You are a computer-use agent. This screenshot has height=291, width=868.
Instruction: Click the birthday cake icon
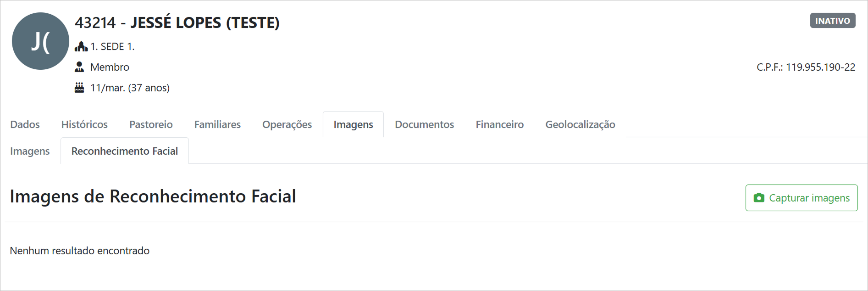pyautogui.click(x=79, y=88)
